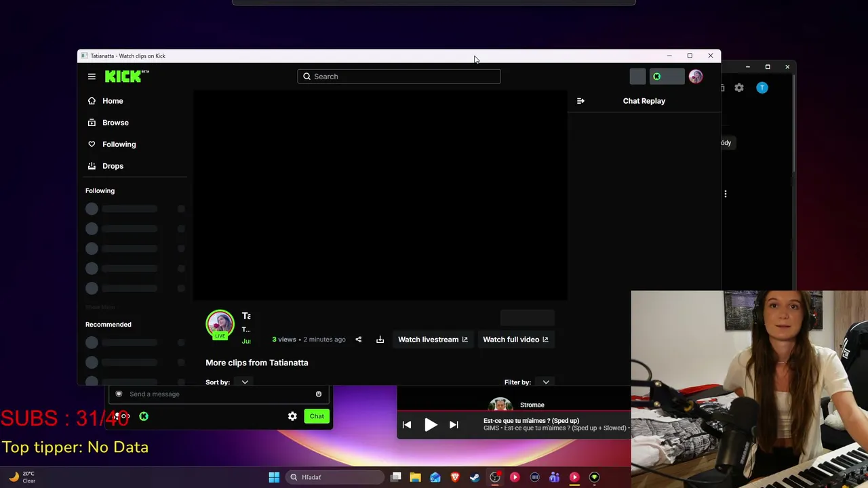
Task: Click Watch livestream link
Action: [433, 340]
